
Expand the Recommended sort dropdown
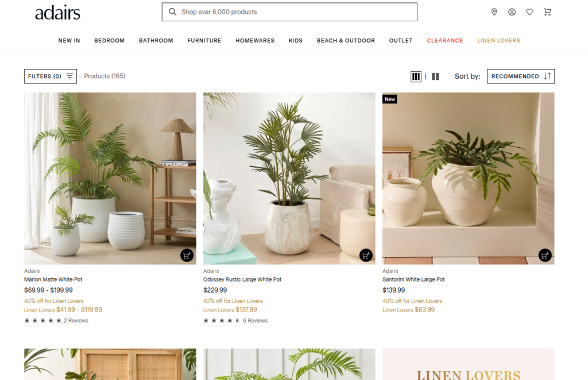[521, 76]
